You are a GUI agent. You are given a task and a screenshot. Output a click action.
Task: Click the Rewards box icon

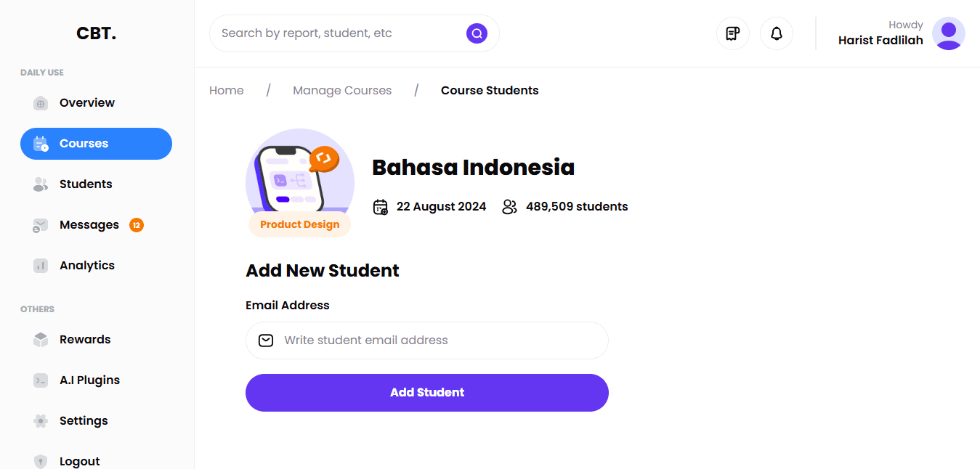(41, 340)
